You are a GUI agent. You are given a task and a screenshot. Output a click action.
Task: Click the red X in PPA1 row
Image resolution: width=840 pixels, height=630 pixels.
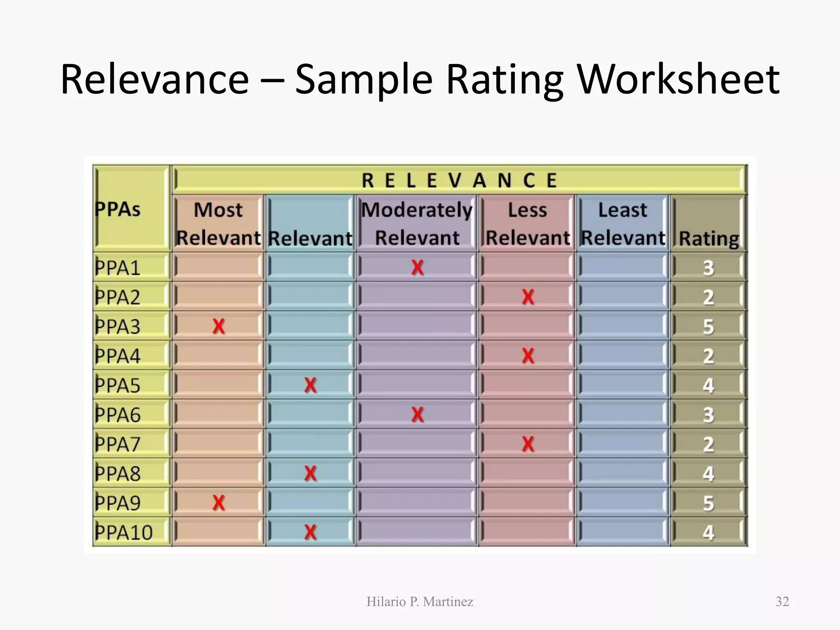coord(417,267)
